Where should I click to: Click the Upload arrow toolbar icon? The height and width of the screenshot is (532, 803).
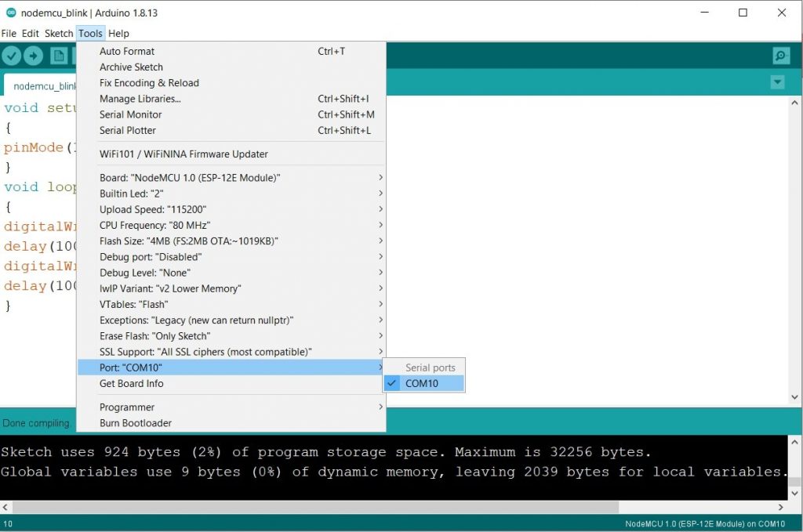click(x=33, y=56)
